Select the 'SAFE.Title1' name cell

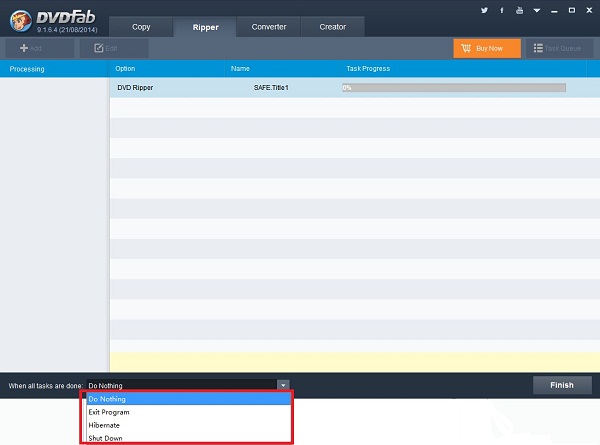tap(271, 88)
